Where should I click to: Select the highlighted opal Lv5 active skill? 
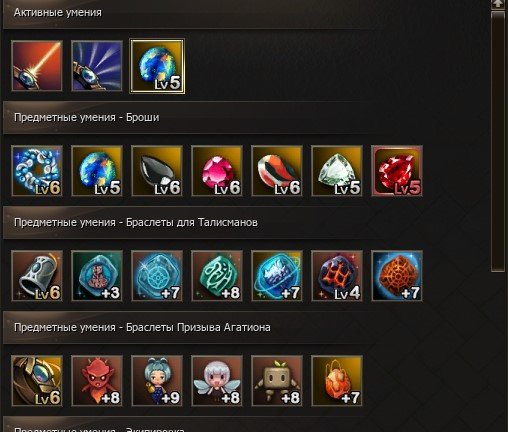click(x=157, y=66)
